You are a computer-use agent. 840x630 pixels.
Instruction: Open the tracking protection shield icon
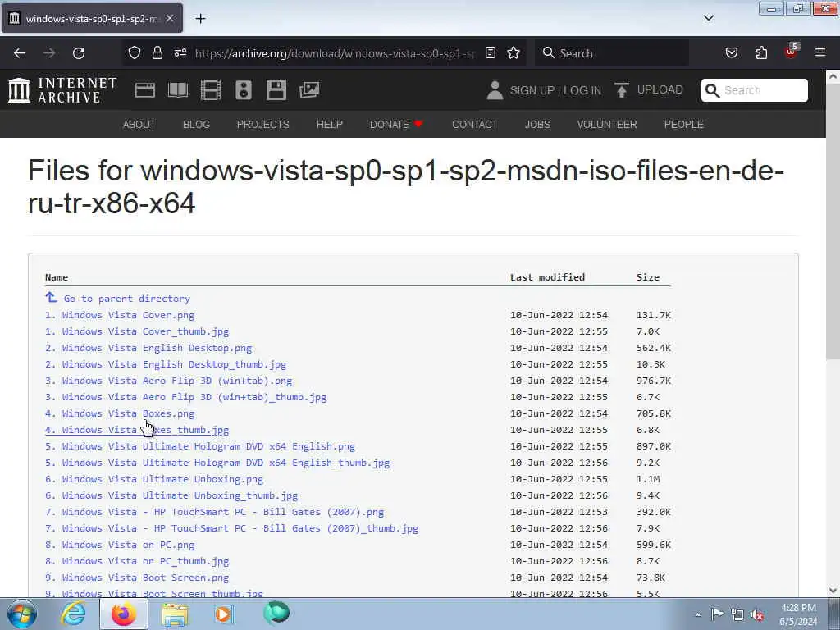pos(135,52)
